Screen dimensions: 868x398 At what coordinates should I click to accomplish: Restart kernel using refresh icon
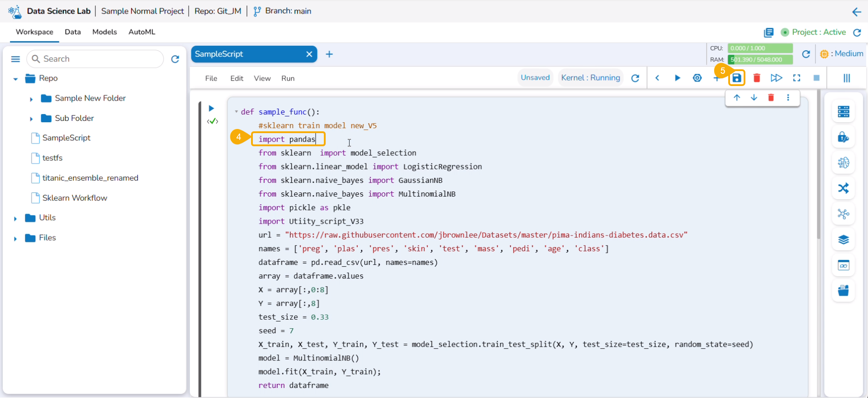pos(635,78)
